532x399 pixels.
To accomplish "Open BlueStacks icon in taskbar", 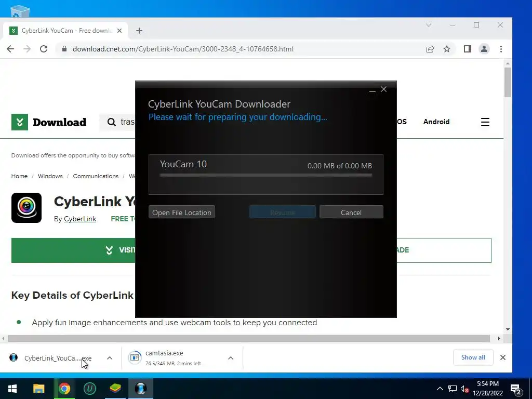I will pyautogui.click(x=115, y=389).
